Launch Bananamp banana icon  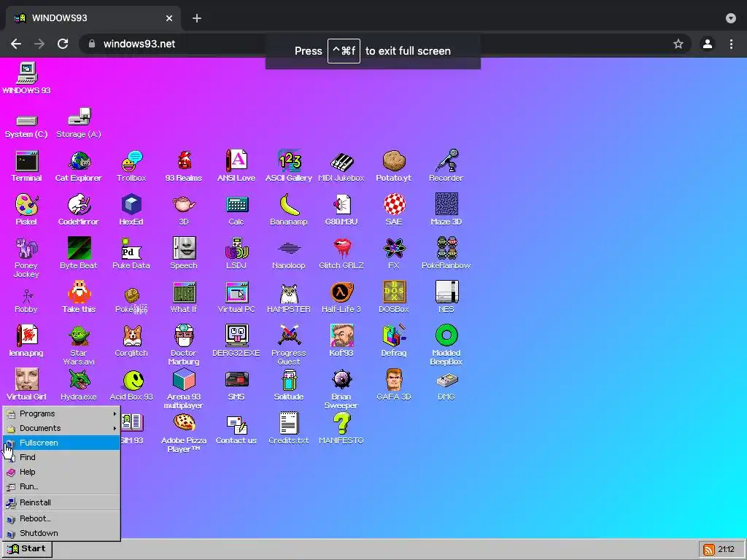coord(289,209)
